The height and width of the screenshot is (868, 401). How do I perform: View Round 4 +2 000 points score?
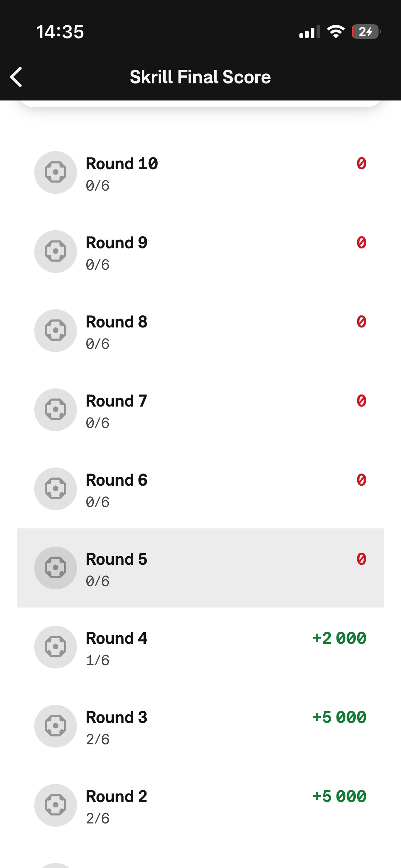click(x=339, y=638)
